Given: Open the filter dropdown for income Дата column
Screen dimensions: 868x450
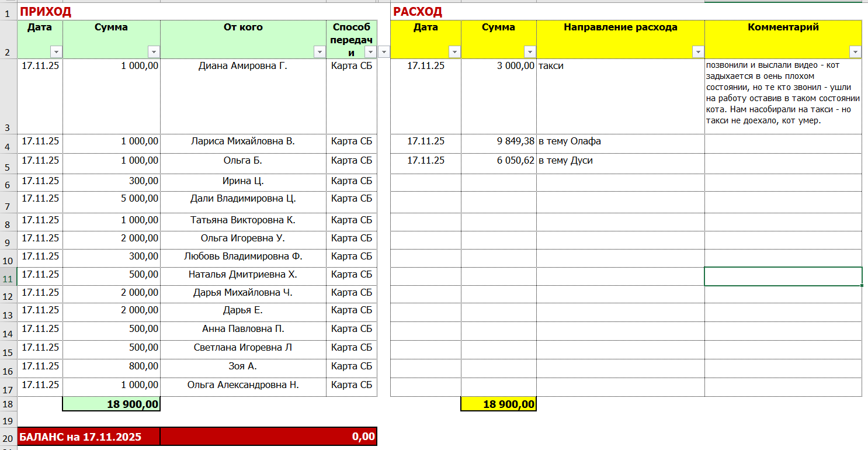Looking at the screenshot, I should [x=55, y=51].
